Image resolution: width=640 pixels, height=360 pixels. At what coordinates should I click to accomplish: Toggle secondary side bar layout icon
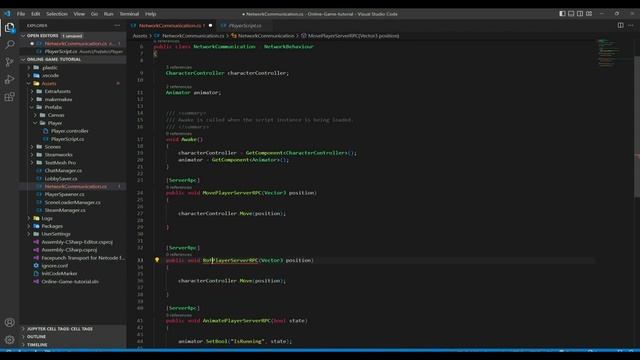580,13
